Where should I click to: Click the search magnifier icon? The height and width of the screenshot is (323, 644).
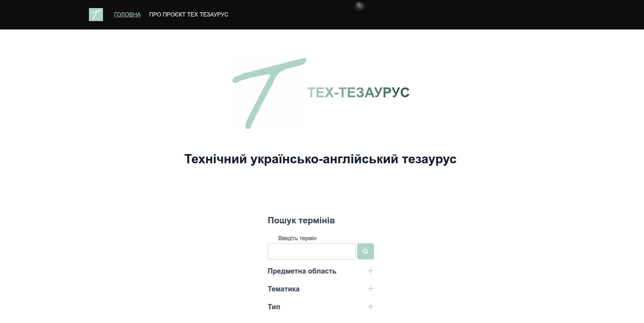click(366, 251)
